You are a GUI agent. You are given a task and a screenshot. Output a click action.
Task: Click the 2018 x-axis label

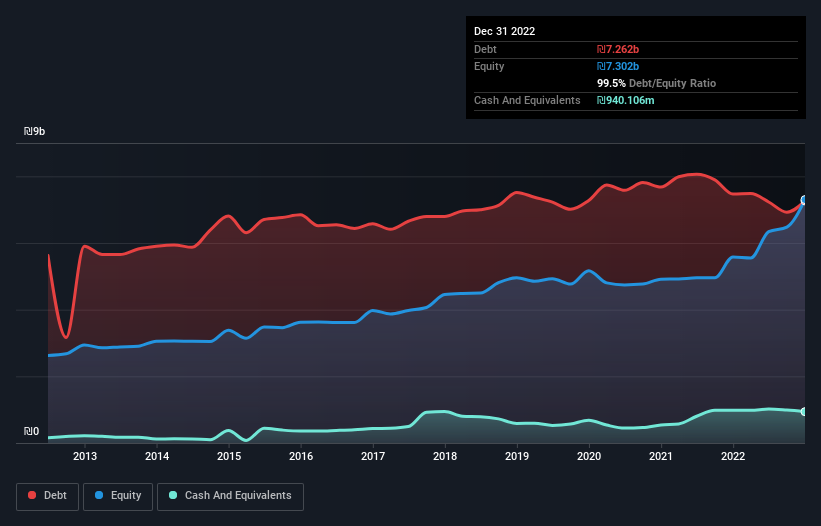(x=445, y=456)
